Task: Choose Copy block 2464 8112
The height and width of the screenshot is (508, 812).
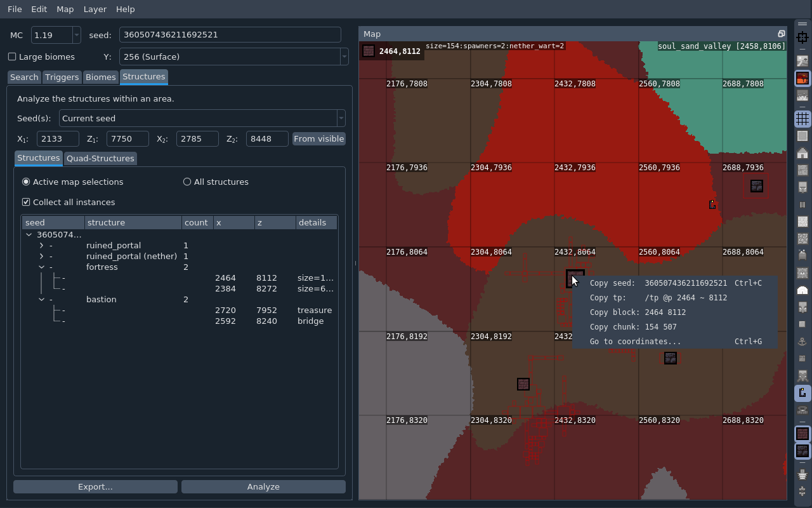Action: [675, 312]
